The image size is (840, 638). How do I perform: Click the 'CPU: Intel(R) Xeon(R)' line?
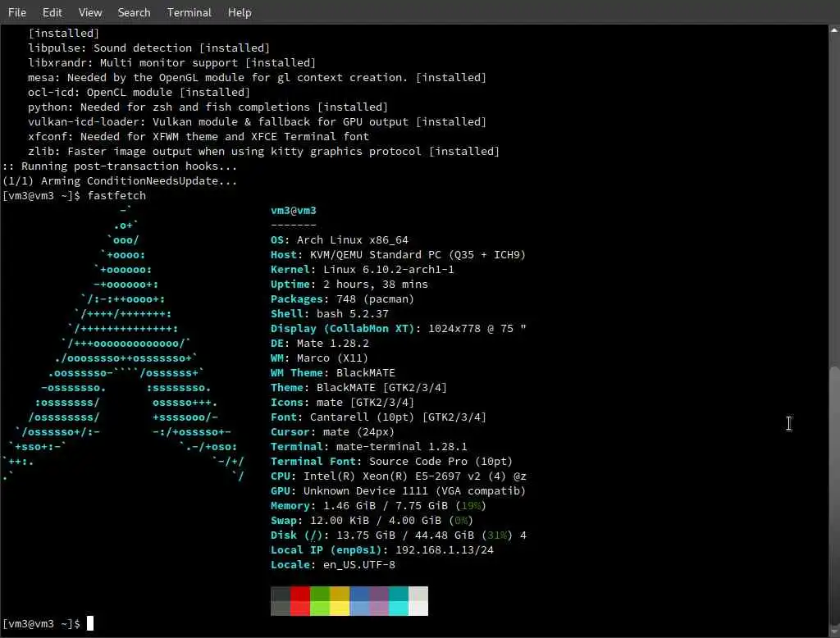click(399, 476)
